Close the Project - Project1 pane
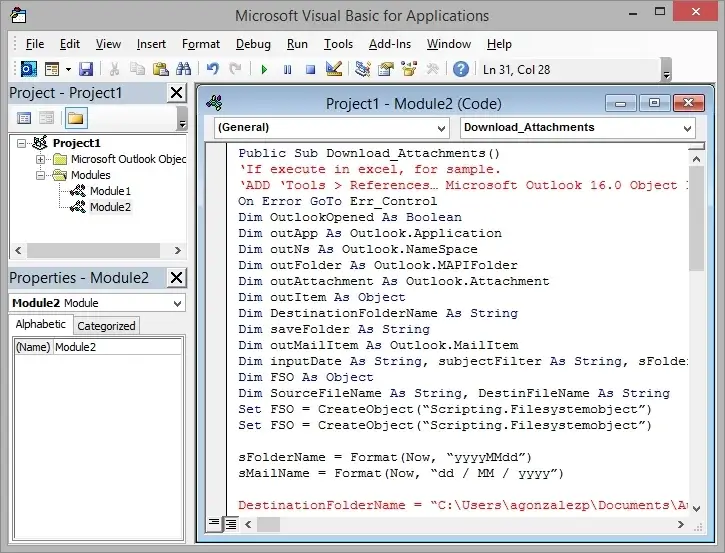This screenshot has width=725, height=553. (x=177, y=93)
